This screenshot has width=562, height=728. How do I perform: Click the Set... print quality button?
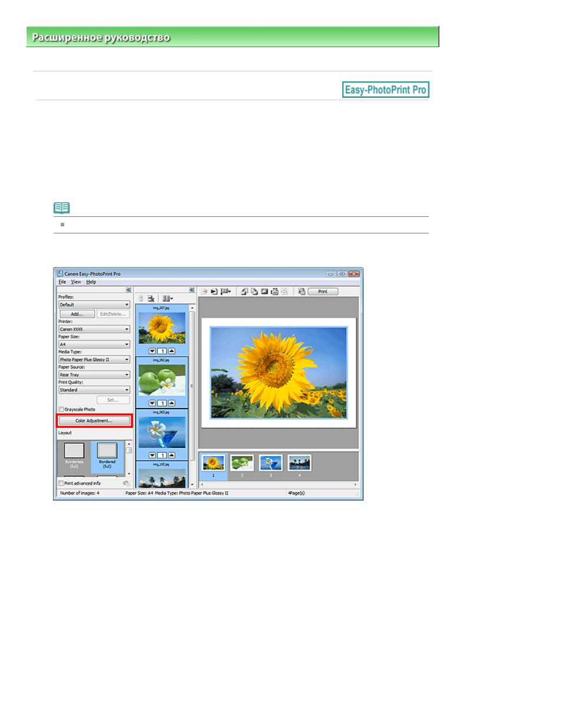[113, 400]
